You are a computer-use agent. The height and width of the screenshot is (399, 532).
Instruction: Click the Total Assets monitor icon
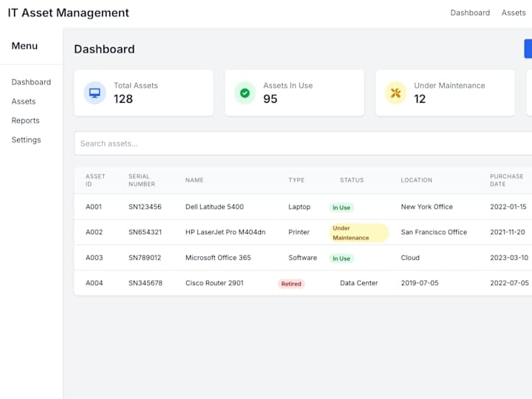(95, 92)
